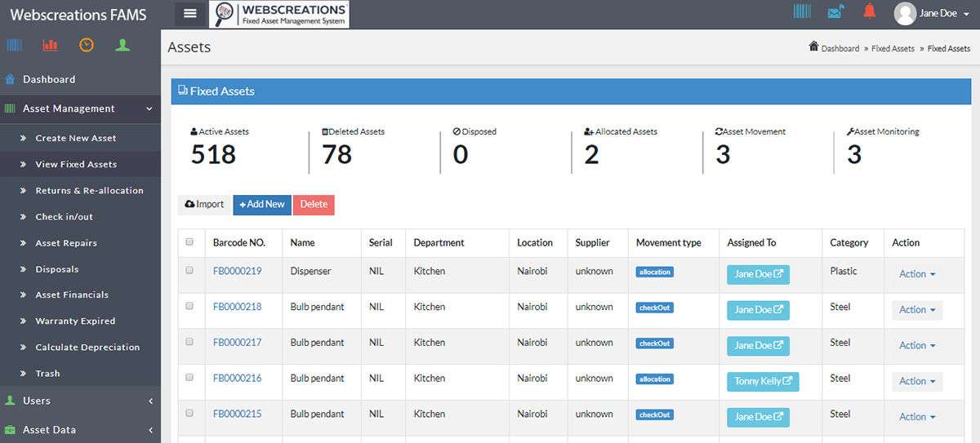Check the box for FB0000219 row

pyautogui.click(x=189, y=270)
